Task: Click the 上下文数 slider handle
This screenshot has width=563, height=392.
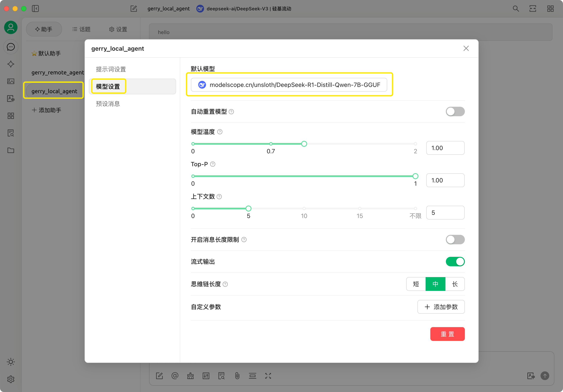Action: (248, 208)
